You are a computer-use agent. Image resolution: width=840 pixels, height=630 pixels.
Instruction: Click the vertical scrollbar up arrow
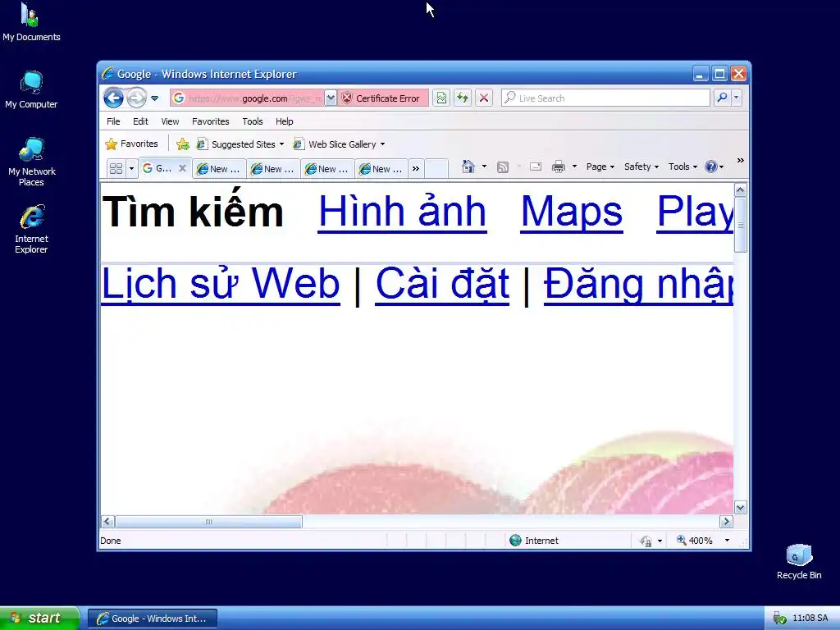(x=741, y=190)
